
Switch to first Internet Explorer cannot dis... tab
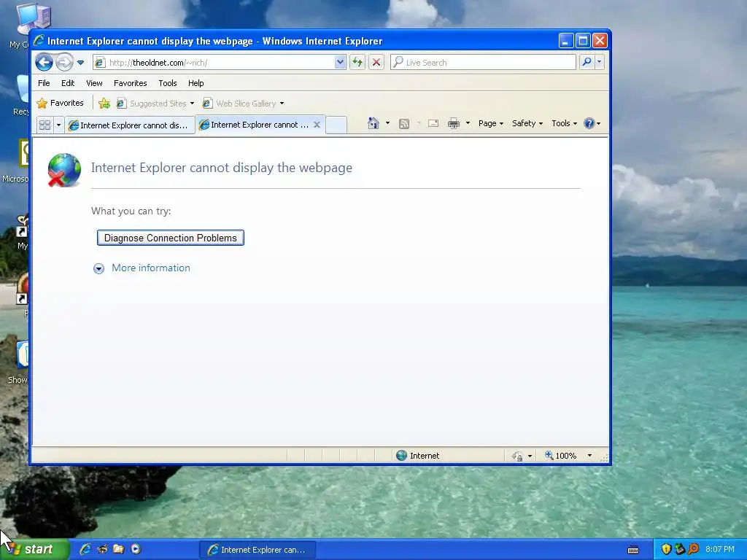click(x=130, y=125)
